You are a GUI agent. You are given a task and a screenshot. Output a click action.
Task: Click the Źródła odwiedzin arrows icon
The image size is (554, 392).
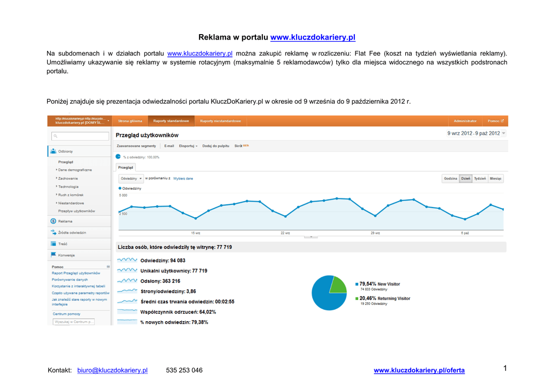pyautogui.click(x=53, y=232)
